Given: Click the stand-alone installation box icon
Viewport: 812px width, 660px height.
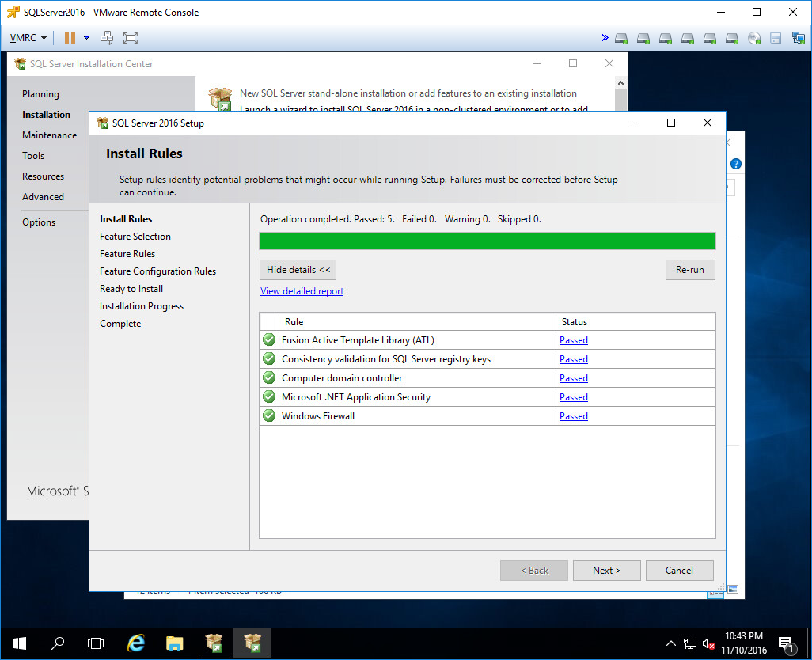Looking at the screenshot, I should (220, 98).
